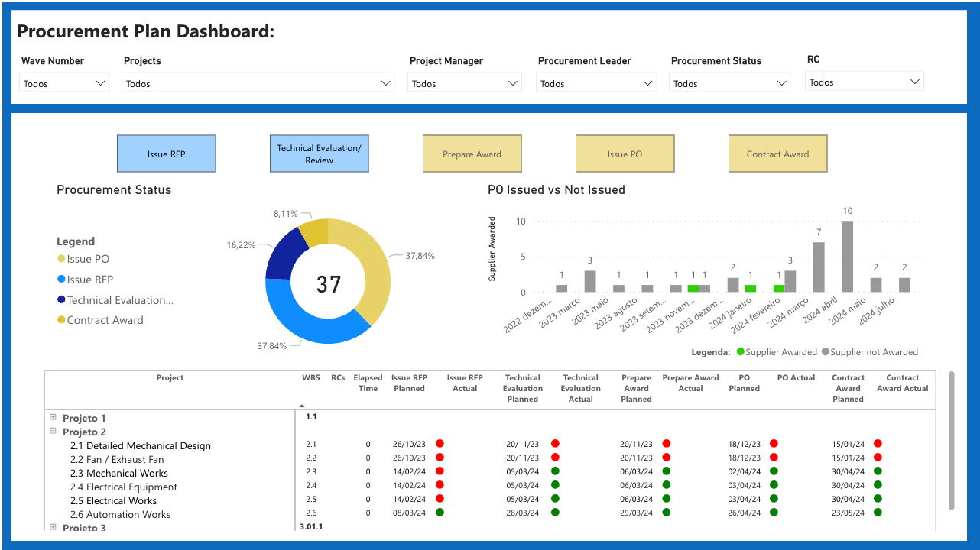Expand the Projeto 3 tree row
The image size is (980, 550).
53,527
